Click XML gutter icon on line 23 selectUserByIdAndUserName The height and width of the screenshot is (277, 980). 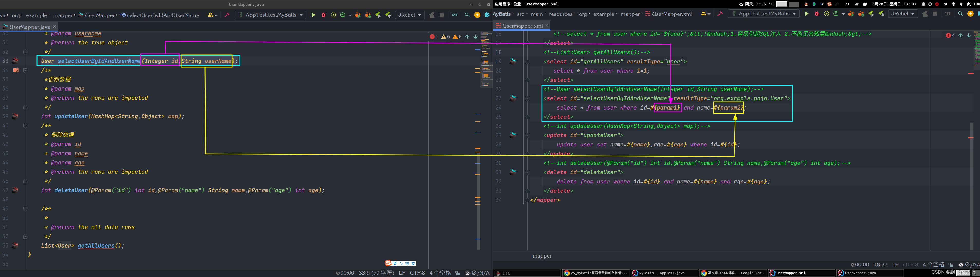tap(513, 98)
